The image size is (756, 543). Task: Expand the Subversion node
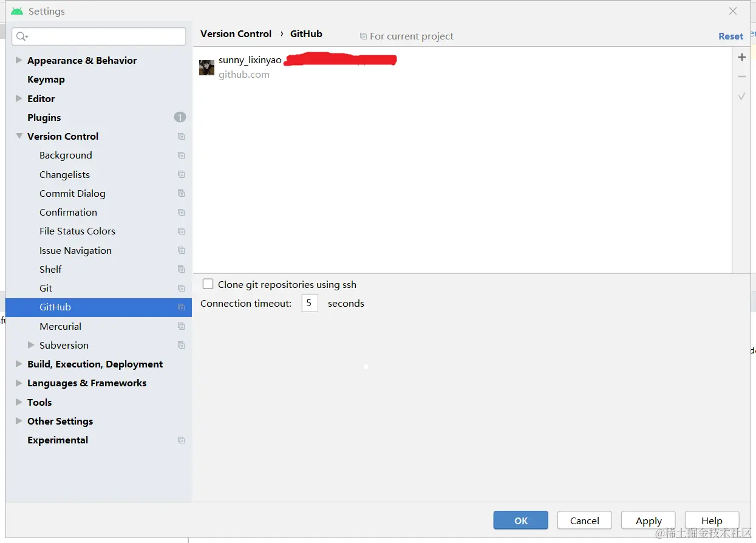point(32,345)
